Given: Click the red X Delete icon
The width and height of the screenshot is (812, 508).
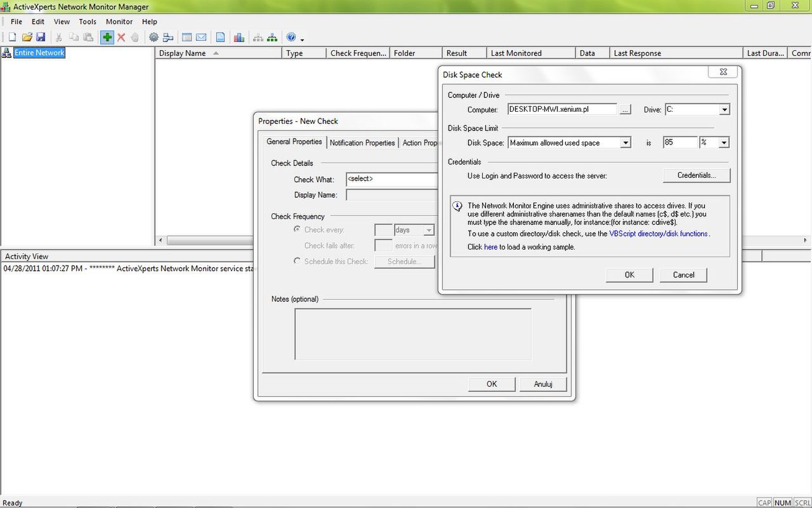Looking at the screenshot, I should [x=121, y=37].
